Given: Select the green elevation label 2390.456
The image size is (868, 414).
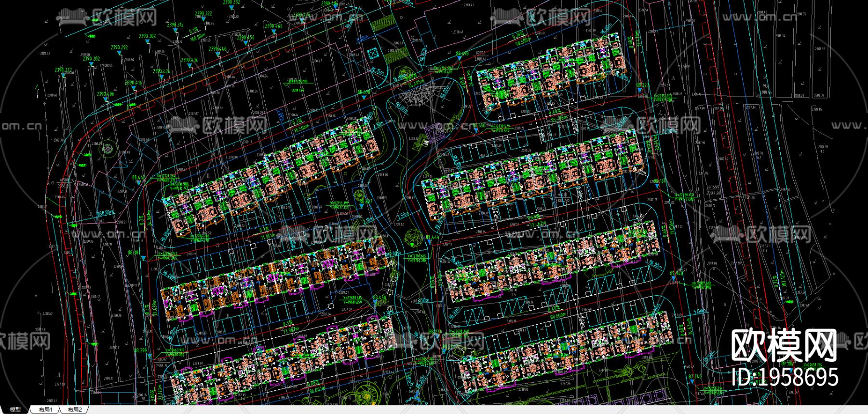Looking at the screenshot, I should point(245,38).
